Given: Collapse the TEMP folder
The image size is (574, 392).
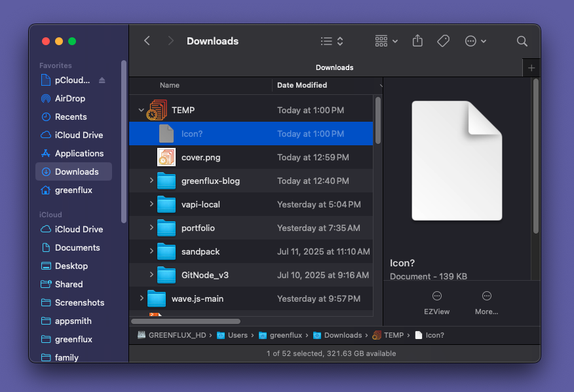Looking at the screenshot, I should pos(140,110).
